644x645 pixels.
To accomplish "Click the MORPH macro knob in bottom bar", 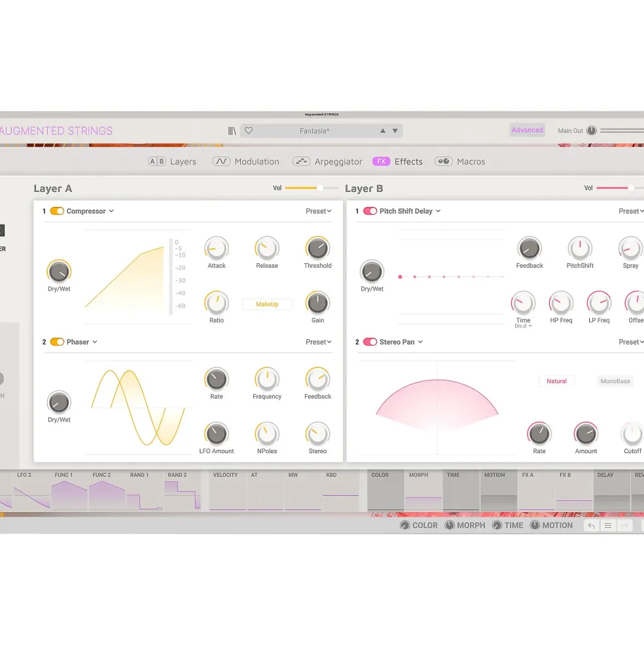I will pos(450,525).
